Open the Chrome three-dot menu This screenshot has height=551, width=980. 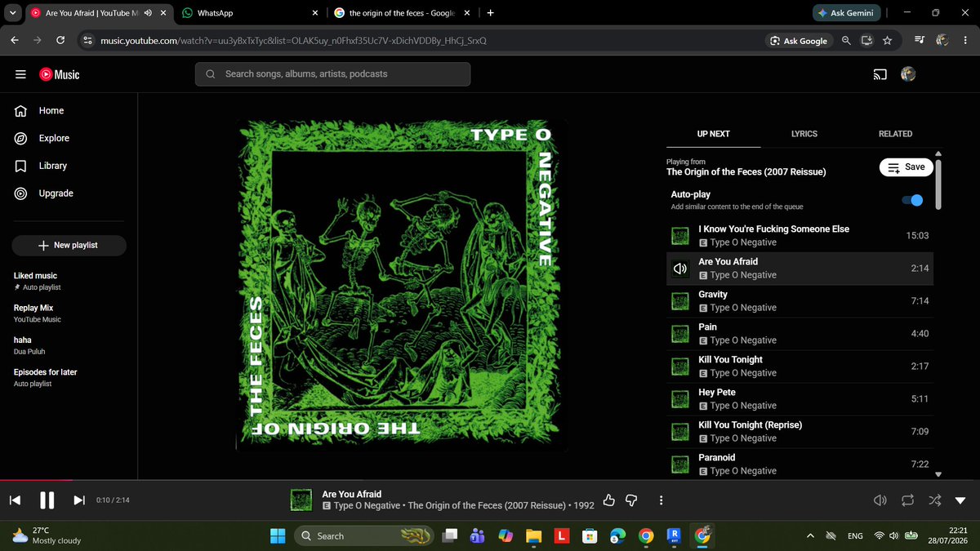pos(965,41)
